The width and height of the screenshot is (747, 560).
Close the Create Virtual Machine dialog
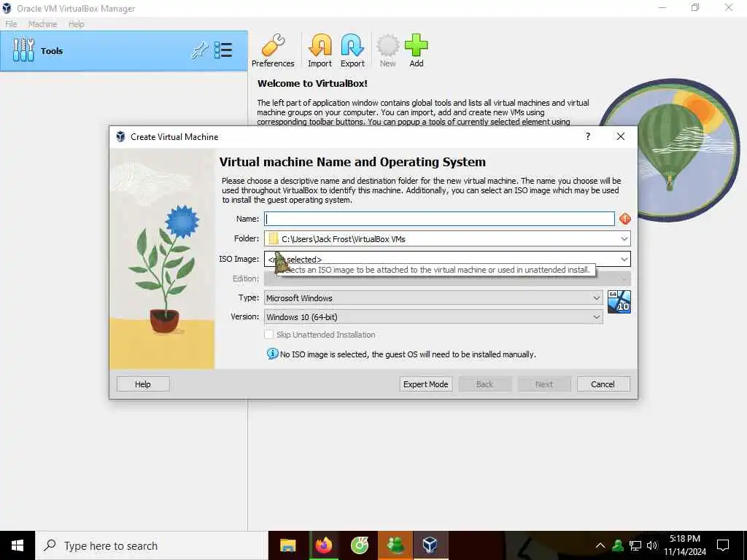coord(620,136)
